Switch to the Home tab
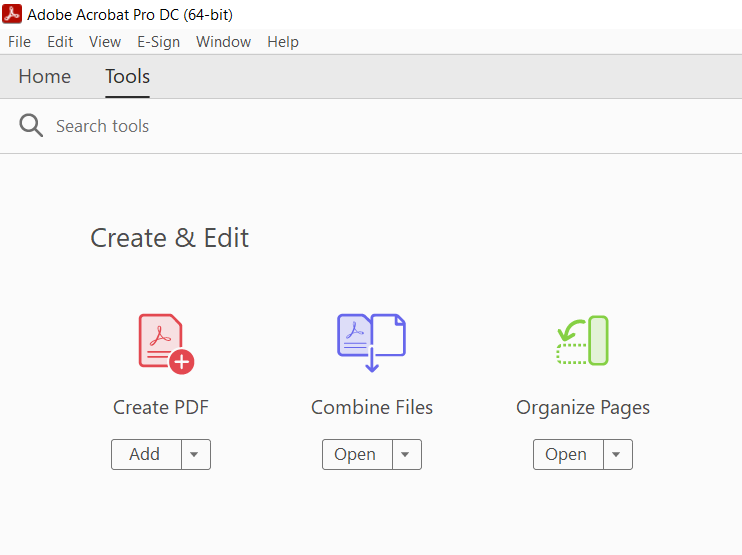The image size is (742, 555). pyautogui.click(x=45, y=76)
